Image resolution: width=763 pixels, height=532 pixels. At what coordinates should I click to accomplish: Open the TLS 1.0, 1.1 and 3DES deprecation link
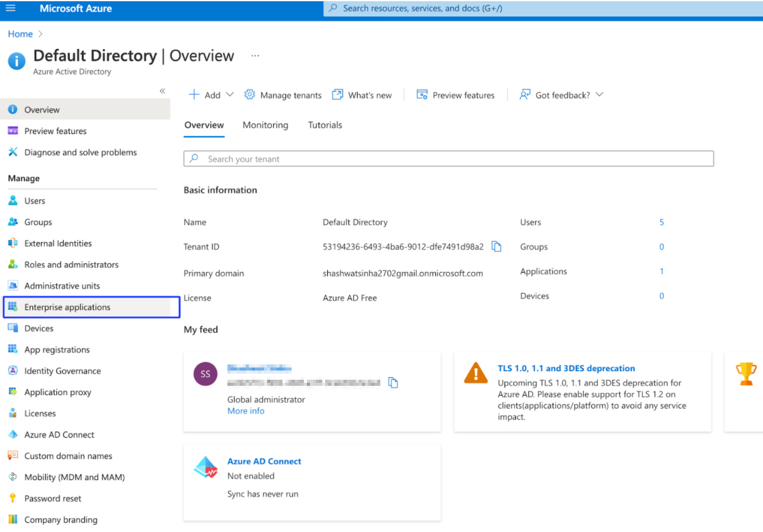(566, 368)
